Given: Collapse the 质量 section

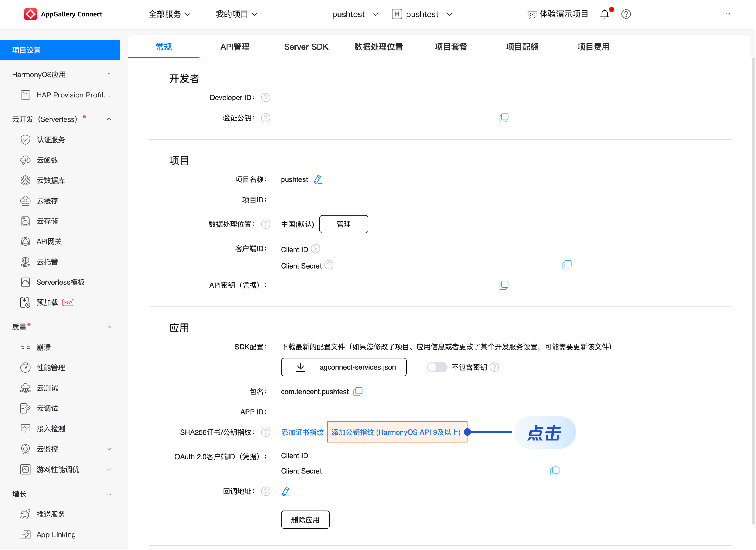Looking at the screenshot, I should pos(109,327).
